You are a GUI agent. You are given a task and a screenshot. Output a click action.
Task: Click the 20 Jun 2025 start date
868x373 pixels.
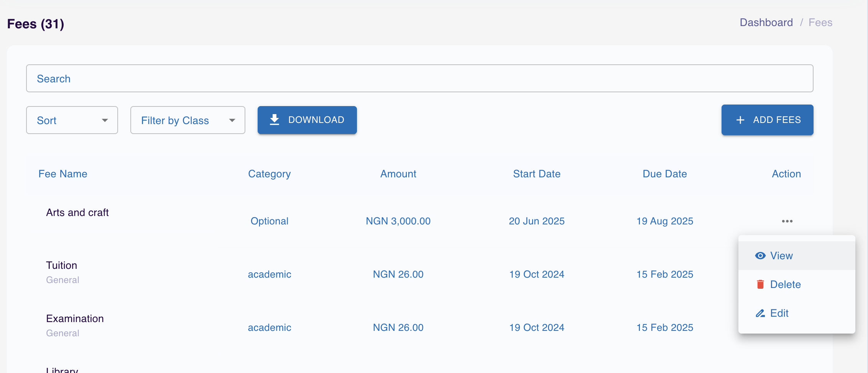click(x=537, y=221)
